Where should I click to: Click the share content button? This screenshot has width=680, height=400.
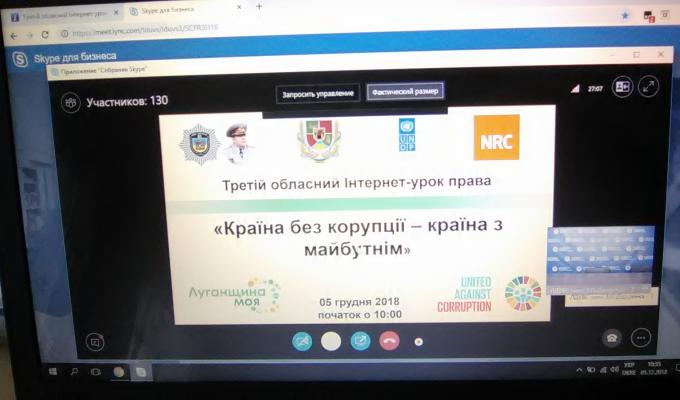360,341
